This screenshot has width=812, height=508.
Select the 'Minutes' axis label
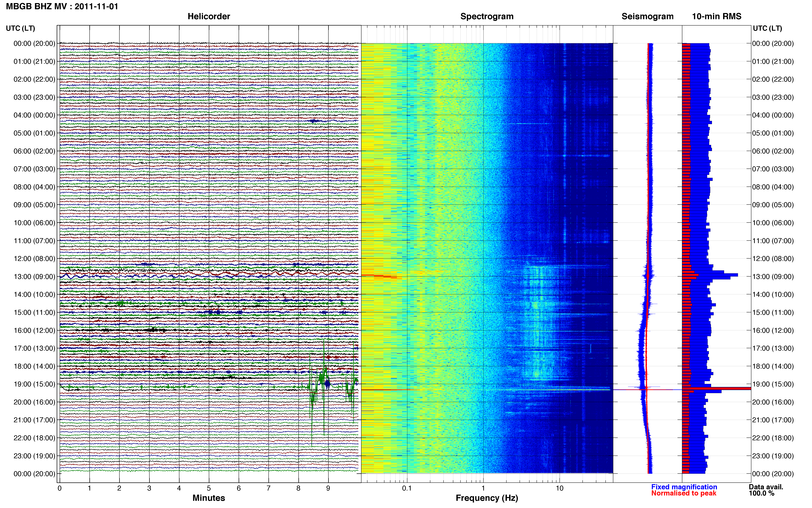pos(209,498)
